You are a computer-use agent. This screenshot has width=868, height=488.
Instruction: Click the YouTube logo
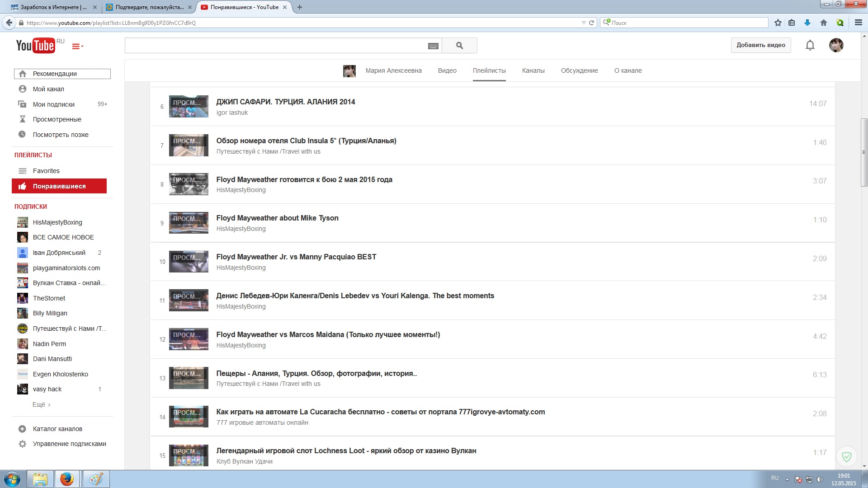click(35, 45)
